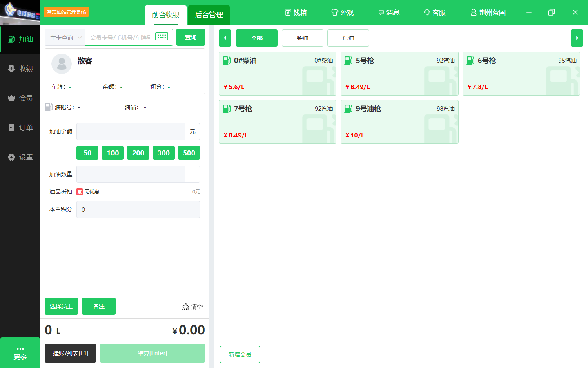Open the 荆州蔡国 user account menu
588x368 pixels.
click(488, 13)
